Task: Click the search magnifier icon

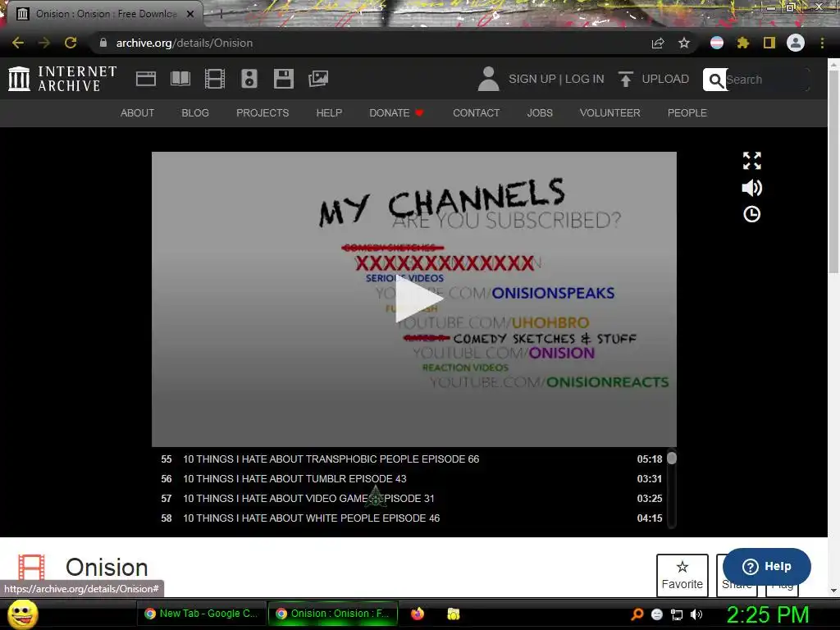Action: tap(715, 80)
